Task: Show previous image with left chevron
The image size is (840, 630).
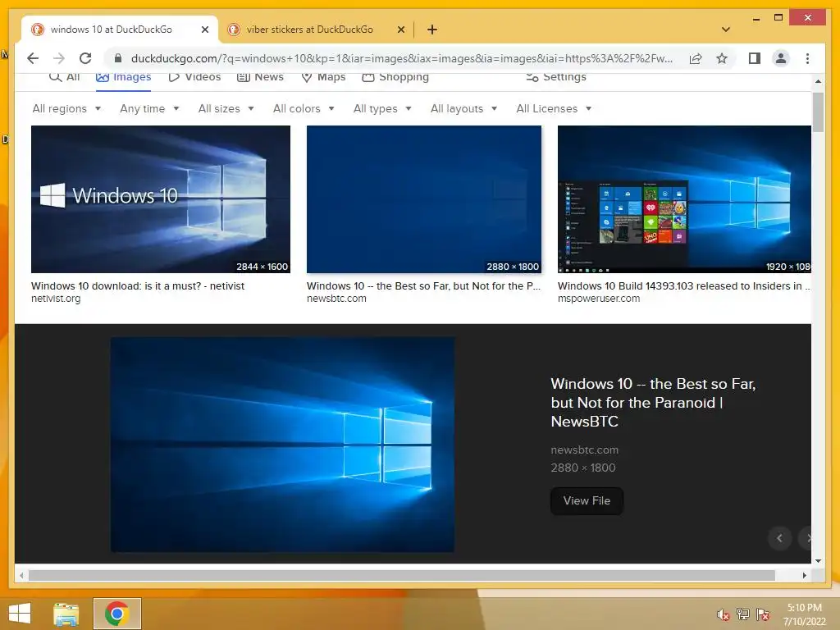Action: point(779,538)
